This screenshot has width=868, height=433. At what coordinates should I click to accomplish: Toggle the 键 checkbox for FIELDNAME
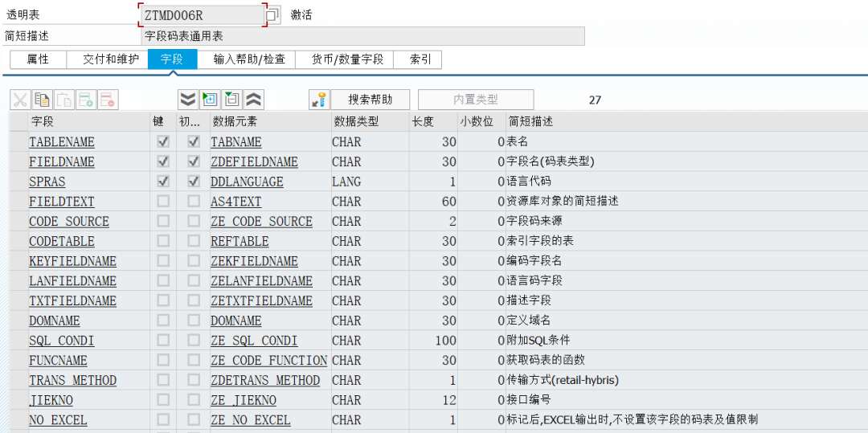point(162,162)
